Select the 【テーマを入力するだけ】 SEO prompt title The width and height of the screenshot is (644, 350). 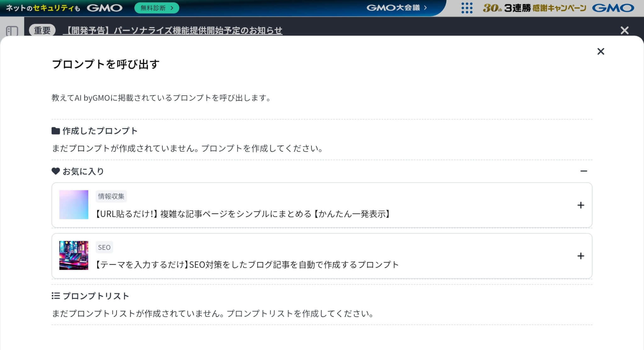[247, 265]
